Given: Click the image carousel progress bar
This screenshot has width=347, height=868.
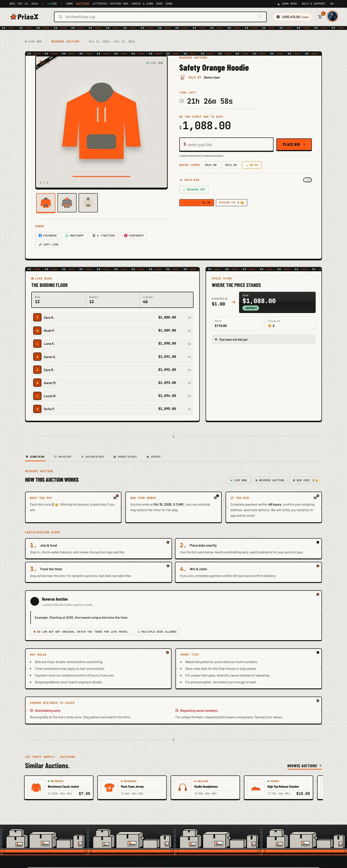Looking at the screenshot, I should point(101,176).
